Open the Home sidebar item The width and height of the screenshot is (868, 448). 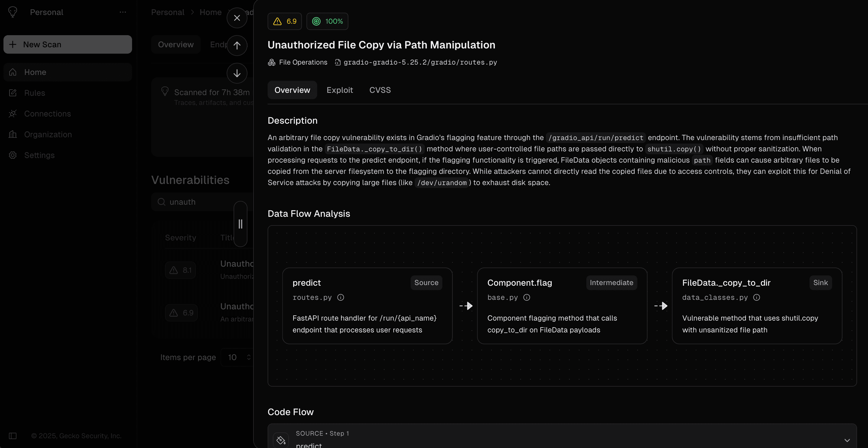tap(68, 72)
